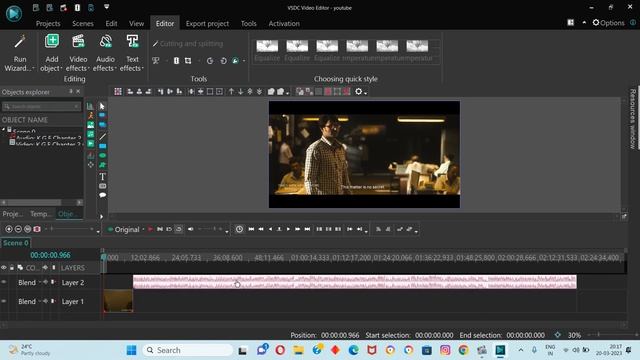Close the Objects explorer panel
This screenshot has height=360, width=640.
tap(78, 91)
